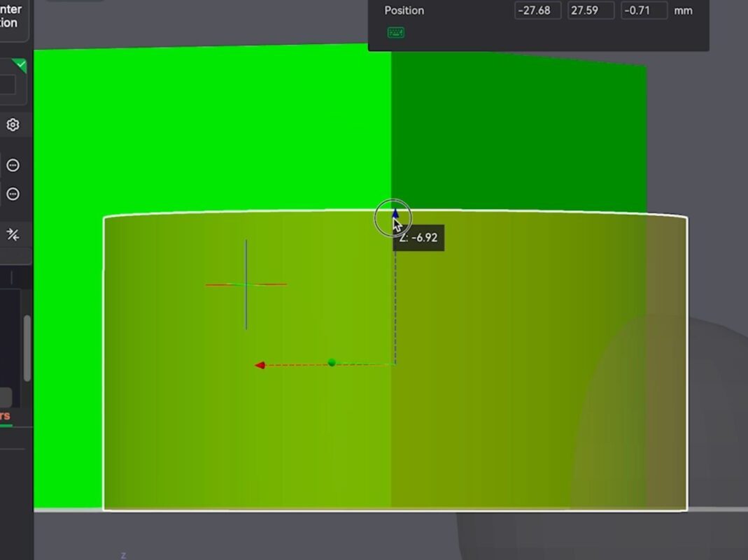Screen dimensions: 748x560
Task: Click the Z: -6.92 tooltip label
Action: [418, 238]
